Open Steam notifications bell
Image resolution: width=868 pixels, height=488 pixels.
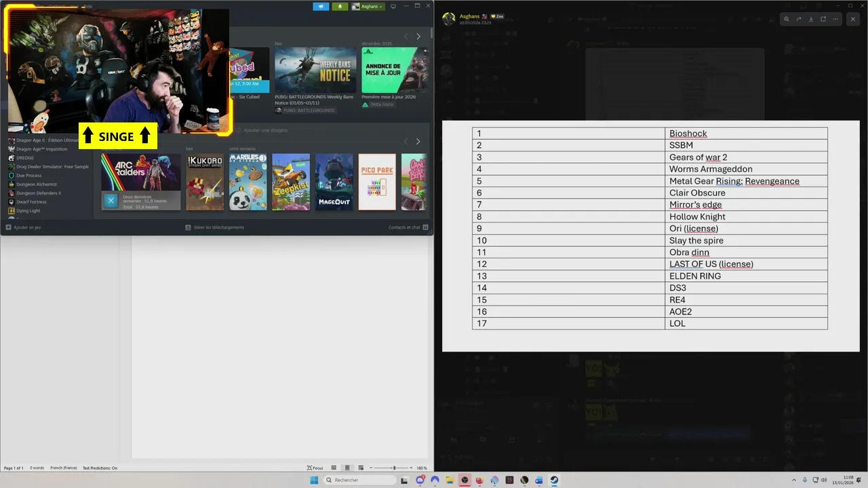tap(340, 6)
